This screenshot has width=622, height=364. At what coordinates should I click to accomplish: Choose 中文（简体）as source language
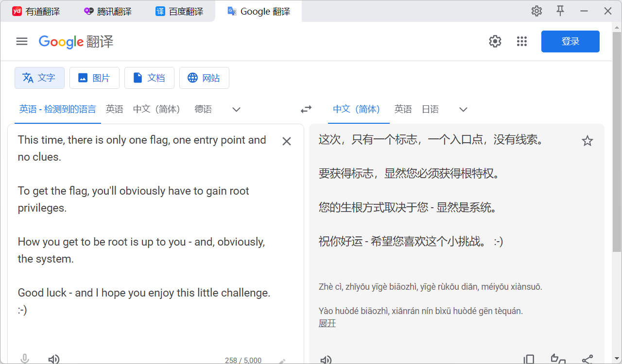click(x=156, y=109)
